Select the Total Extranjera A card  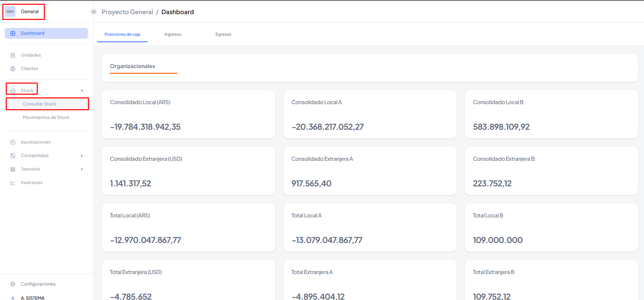pyautogui.click(x=370, y=280)
